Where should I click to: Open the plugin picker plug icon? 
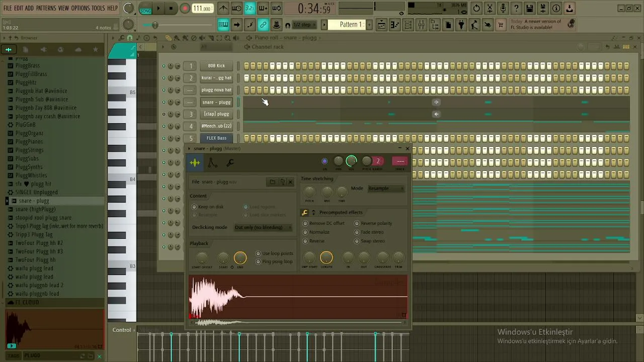point(461,25)
